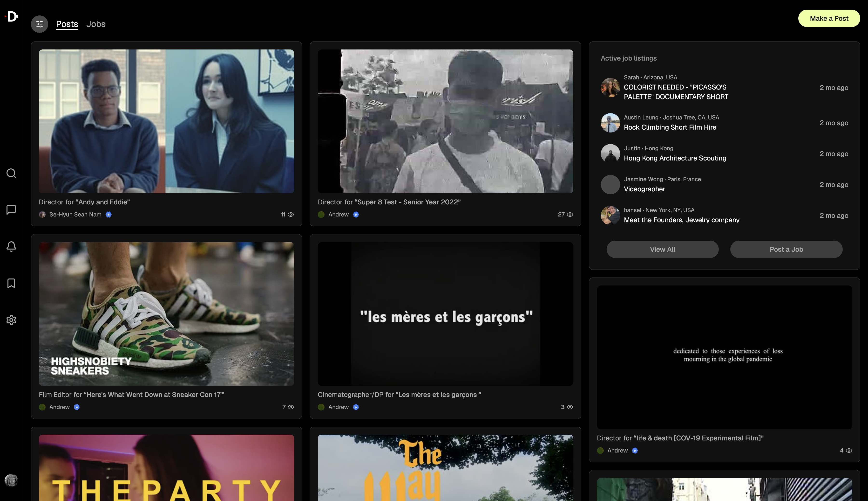Open notifications bell icon

coord(11,246)
